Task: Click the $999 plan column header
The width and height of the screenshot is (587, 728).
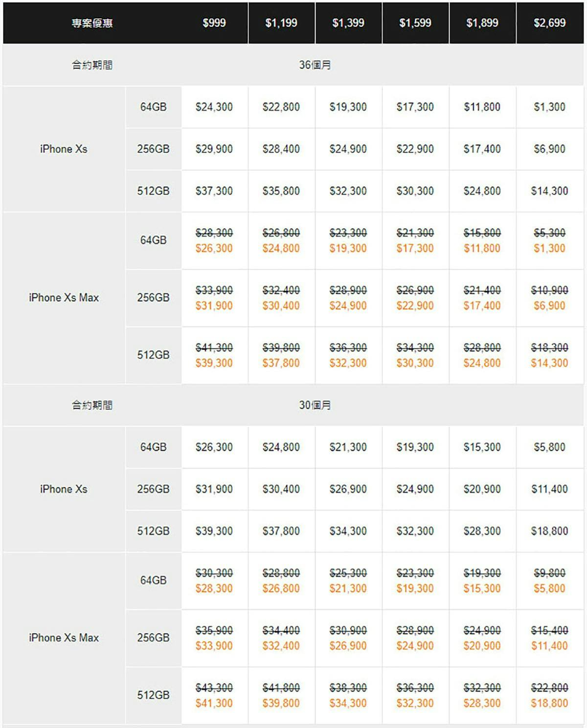Action: pos(214,23)
